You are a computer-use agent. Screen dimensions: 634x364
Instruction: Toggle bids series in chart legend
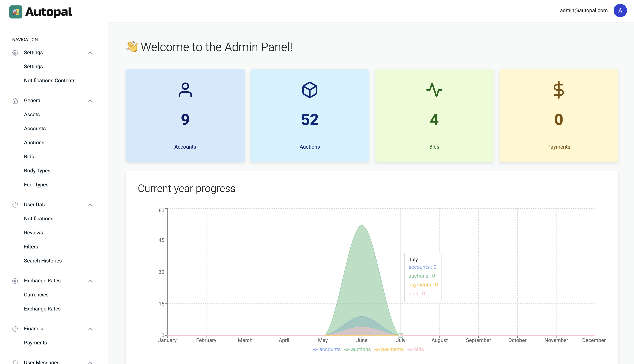[x=416, y=349]
